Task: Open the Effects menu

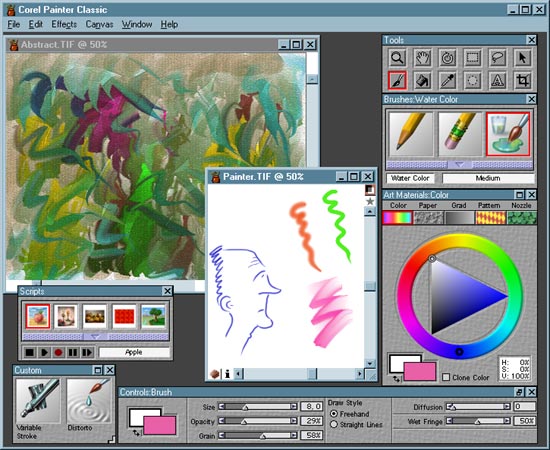Action: point(64,25)
